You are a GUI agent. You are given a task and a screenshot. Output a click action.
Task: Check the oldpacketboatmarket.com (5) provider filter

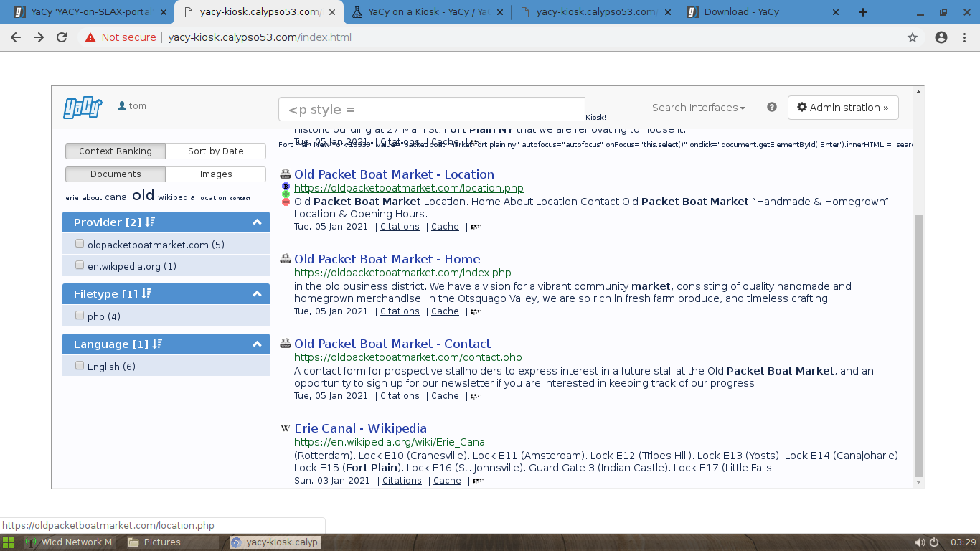80,244
